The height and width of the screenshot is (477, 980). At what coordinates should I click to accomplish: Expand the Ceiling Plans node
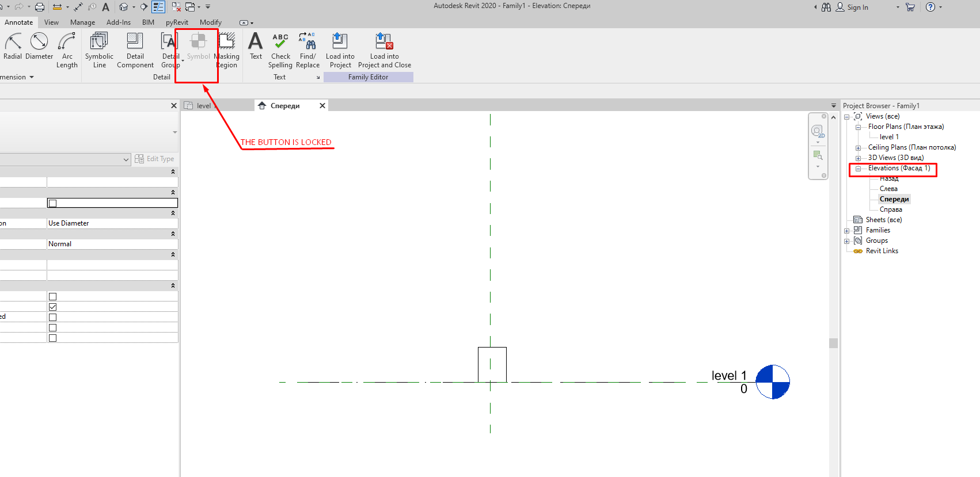coord(858,148)
